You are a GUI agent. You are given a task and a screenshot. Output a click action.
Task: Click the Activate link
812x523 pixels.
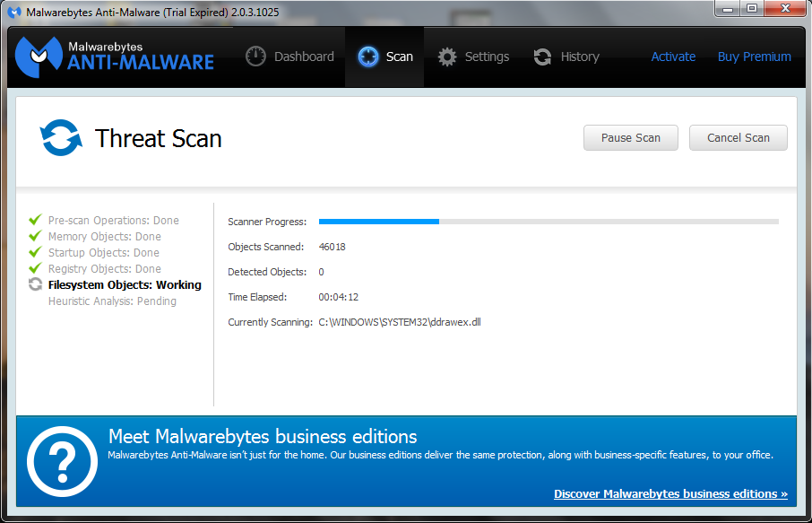pyautogui.click(x=673, y=57)
